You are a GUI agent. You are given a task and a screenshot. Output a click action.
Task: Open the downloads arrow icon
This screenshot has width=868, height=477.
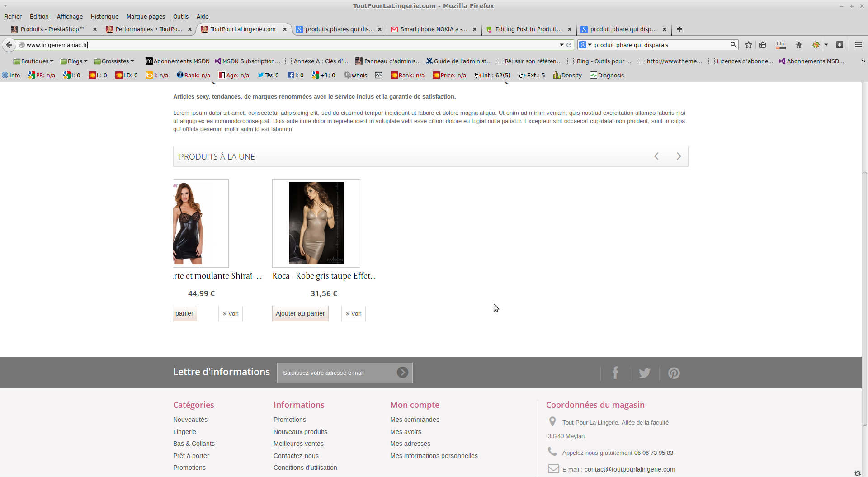point(840,45)
